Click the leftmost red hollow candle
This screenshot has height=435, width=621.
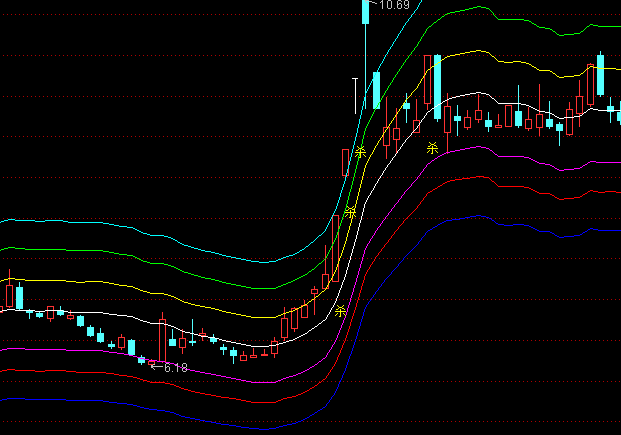tap(10, 296)
